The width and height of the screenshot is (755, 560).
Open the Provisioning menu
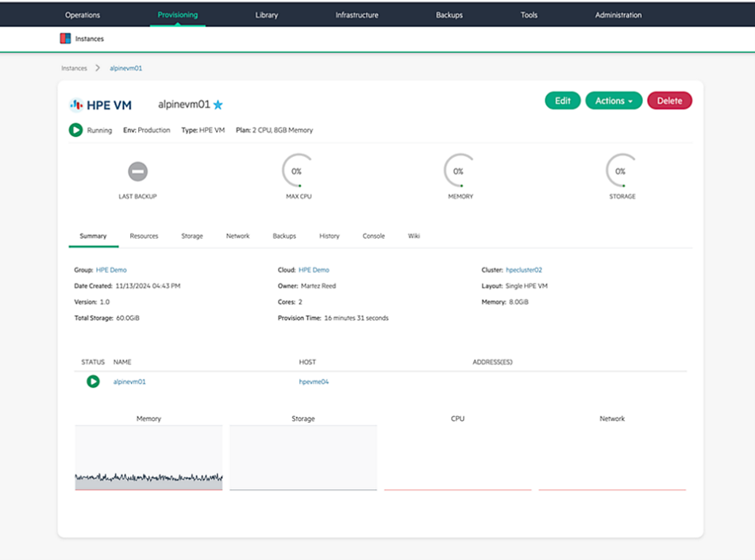coord(178,15)
